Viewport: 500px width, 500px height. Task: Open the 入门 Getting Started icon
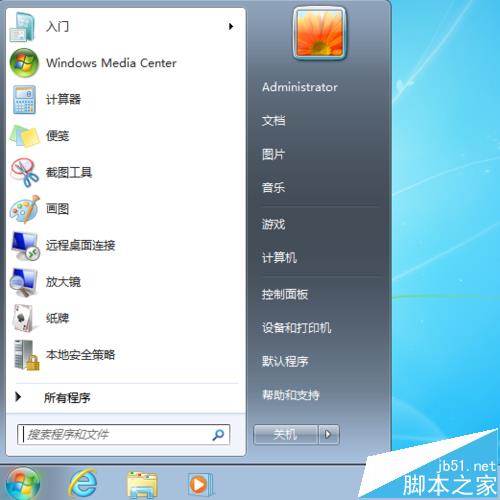coord(22,27)
